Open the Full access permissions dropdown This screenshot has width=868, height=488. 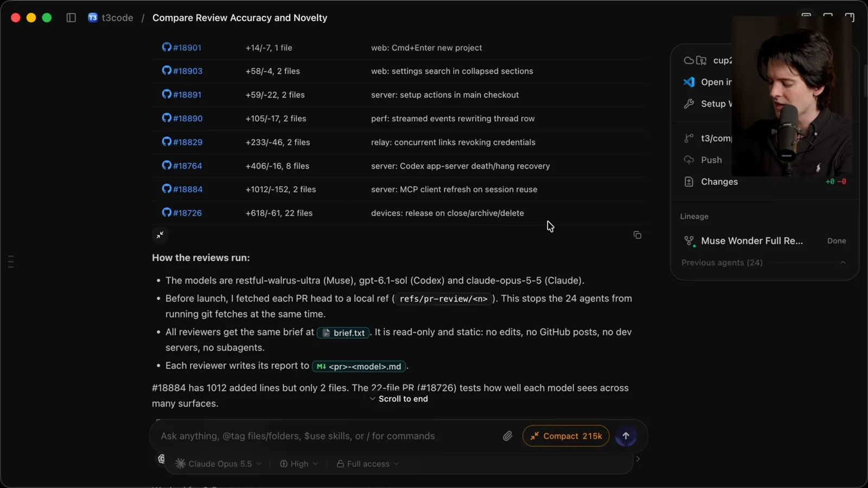pos(368,464)
